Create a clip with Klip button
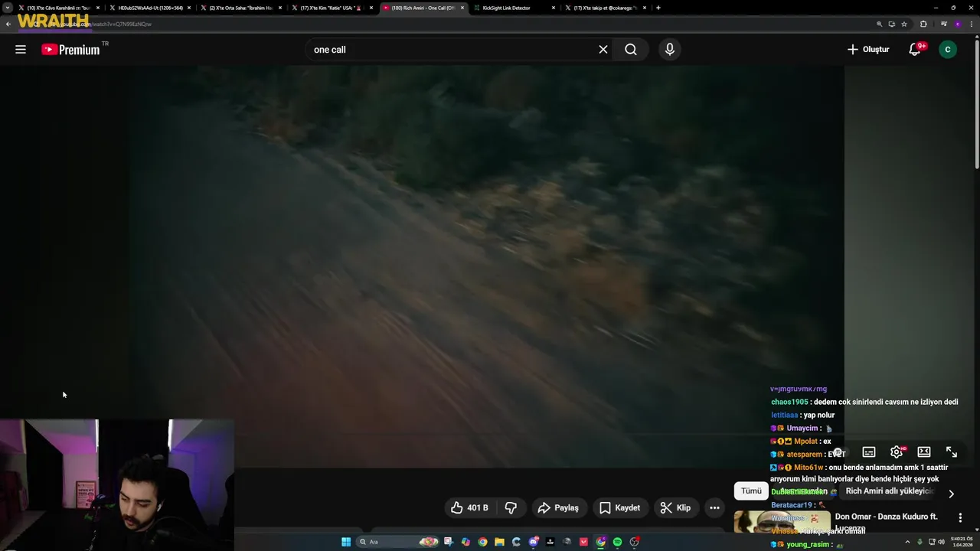 tap(675, 507)
